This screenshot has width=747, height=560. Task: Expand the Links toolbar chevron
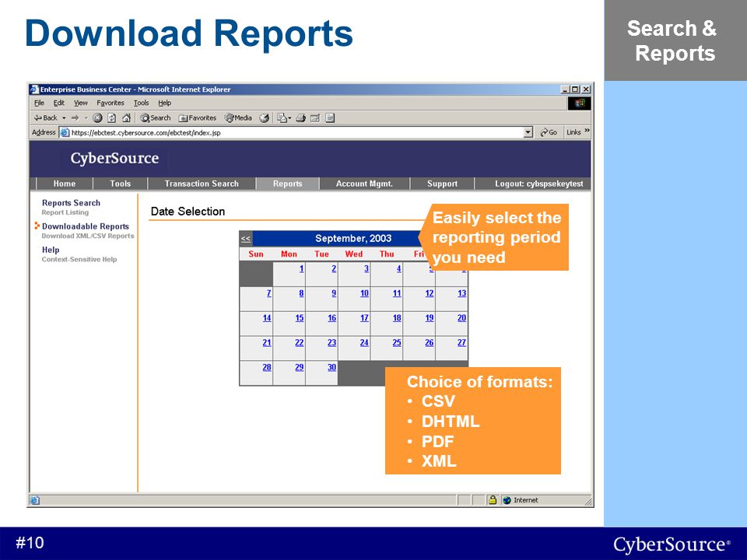pyautogui.click(x=587, y=131)
